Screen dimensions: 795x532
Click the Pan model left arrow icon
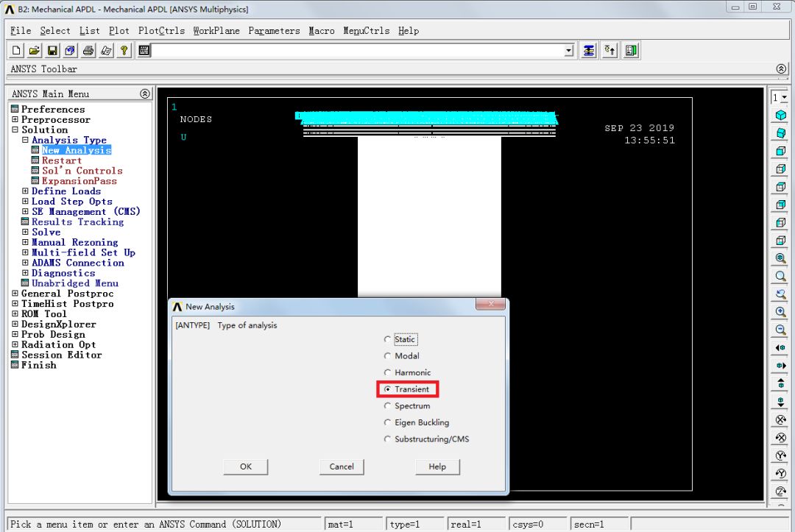click(781, 347)
